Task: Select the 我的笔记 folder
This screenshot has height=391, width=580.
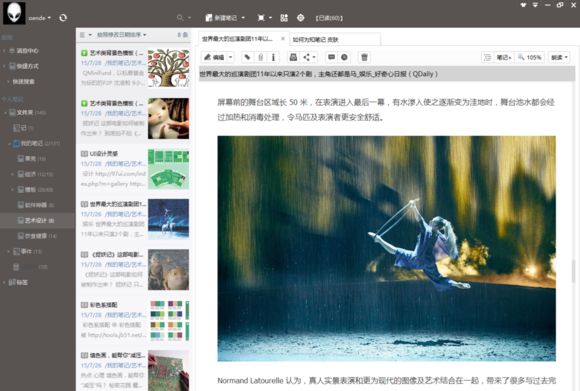Action: pos(36,143)
